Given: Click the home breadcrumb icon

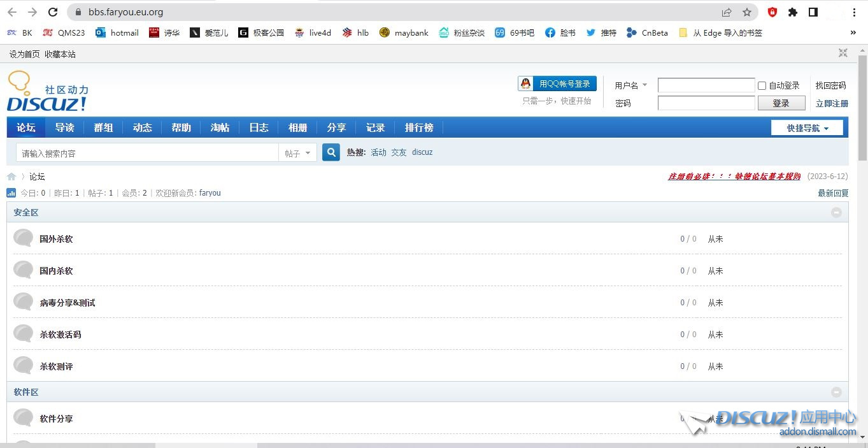Looking at the screenshot, I should pos(11,177).
